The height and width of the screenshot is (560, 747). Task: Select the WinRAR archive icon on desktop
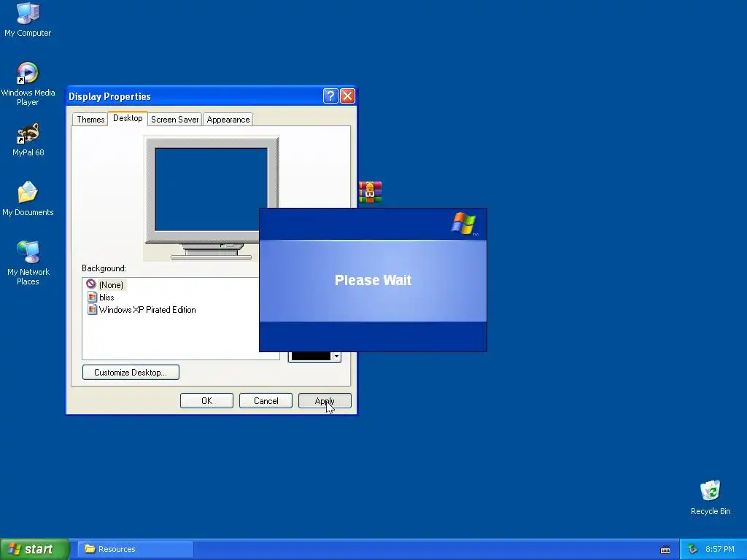click(x=370, y=192)
